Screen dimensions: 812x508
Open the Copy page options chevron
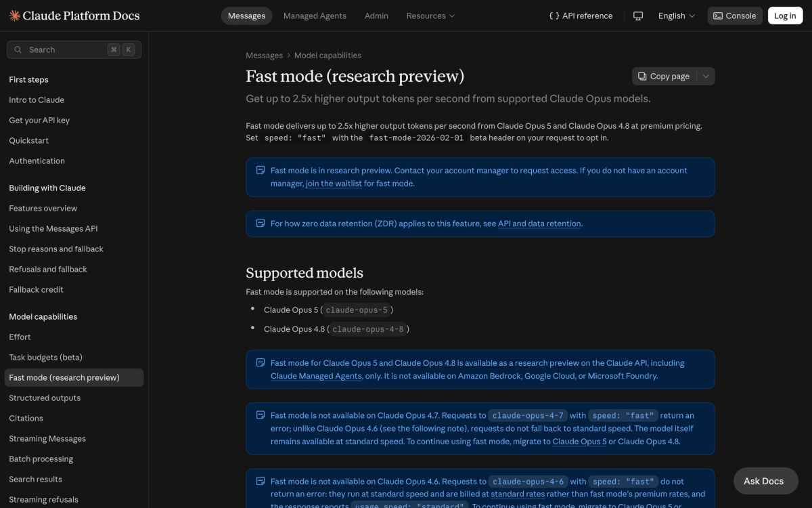[x=706, y=77]
